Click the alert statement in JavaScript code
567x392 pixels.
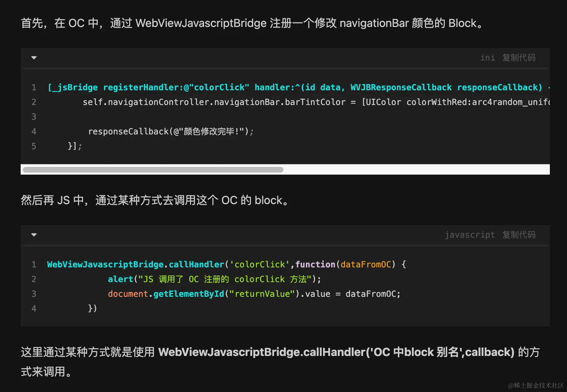[214, 279]
